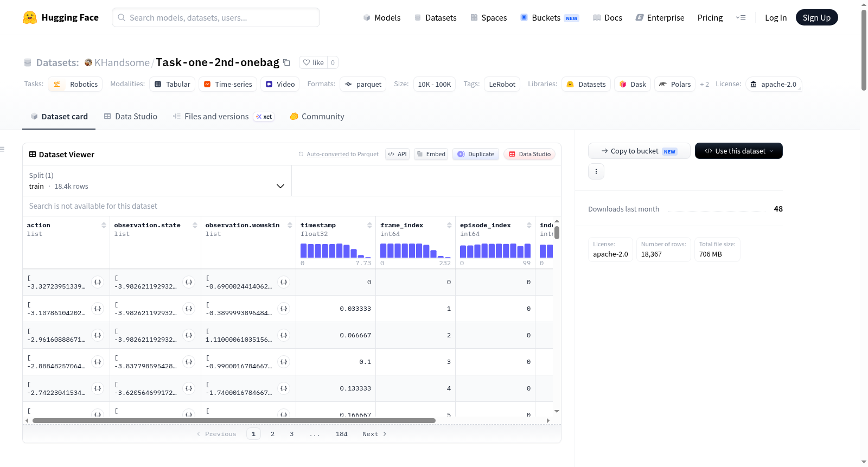Select the frame_index histogram range
The image size is (868, 467).
416,251
